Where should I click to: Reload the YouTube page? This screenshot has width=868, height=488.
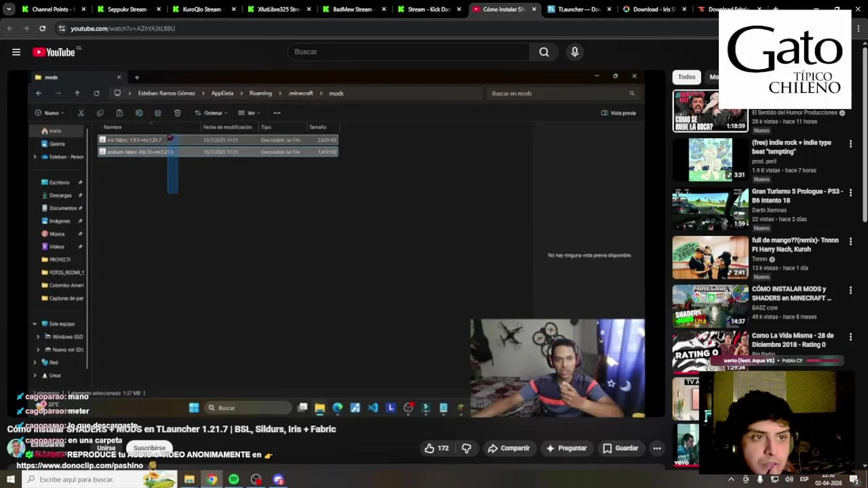click(42, 28)
